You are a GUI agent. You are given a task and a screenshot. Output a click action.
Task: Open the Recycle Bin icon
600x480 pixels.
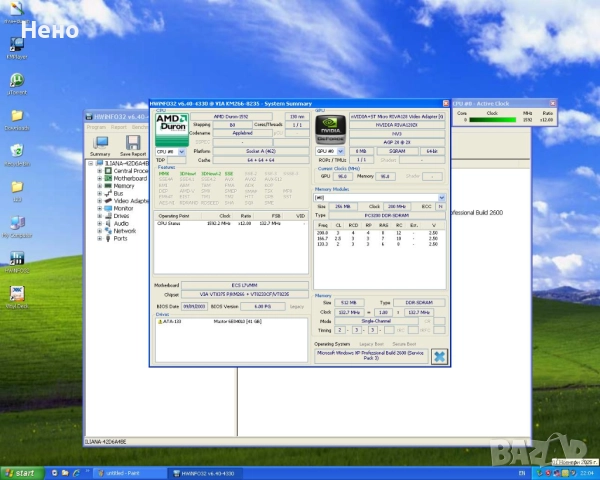pos(17,155)
